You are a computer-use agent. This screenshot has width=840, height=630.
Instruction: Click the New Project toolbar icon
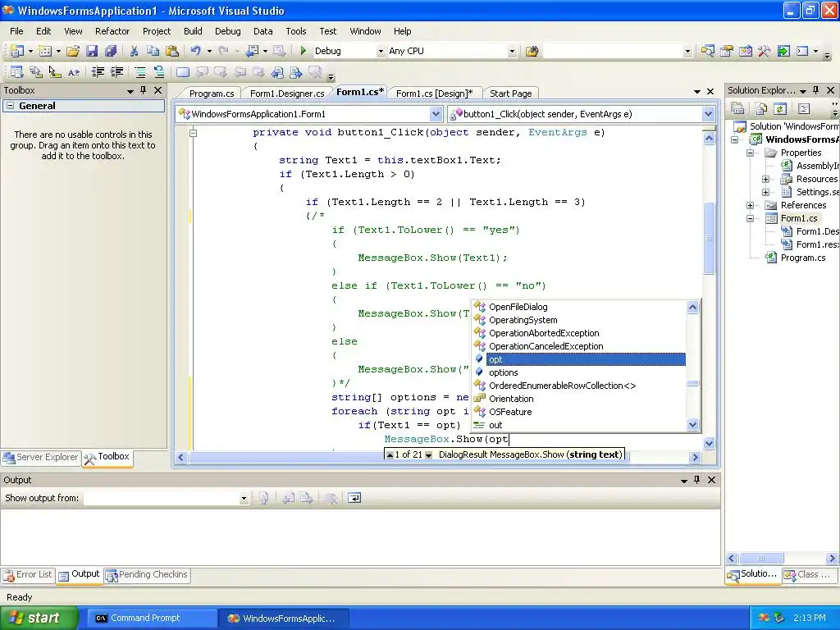tap(16, 51)
